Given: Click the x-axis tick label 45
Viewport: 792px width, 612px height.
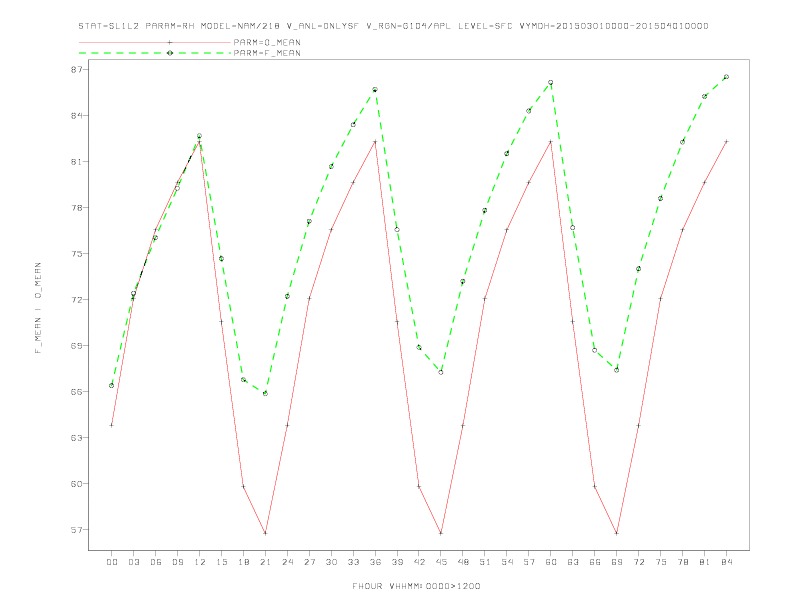Looking at the screenshot, I should 441,562.
